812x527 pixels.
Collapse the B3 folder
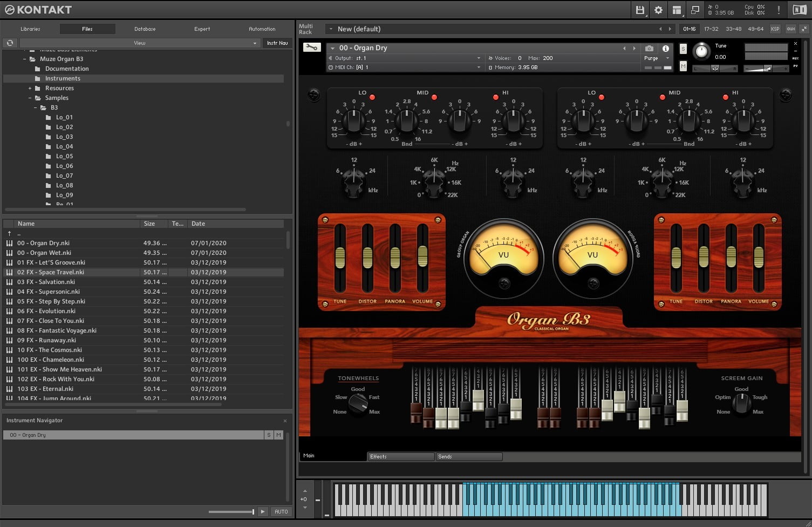coord(35,107)
